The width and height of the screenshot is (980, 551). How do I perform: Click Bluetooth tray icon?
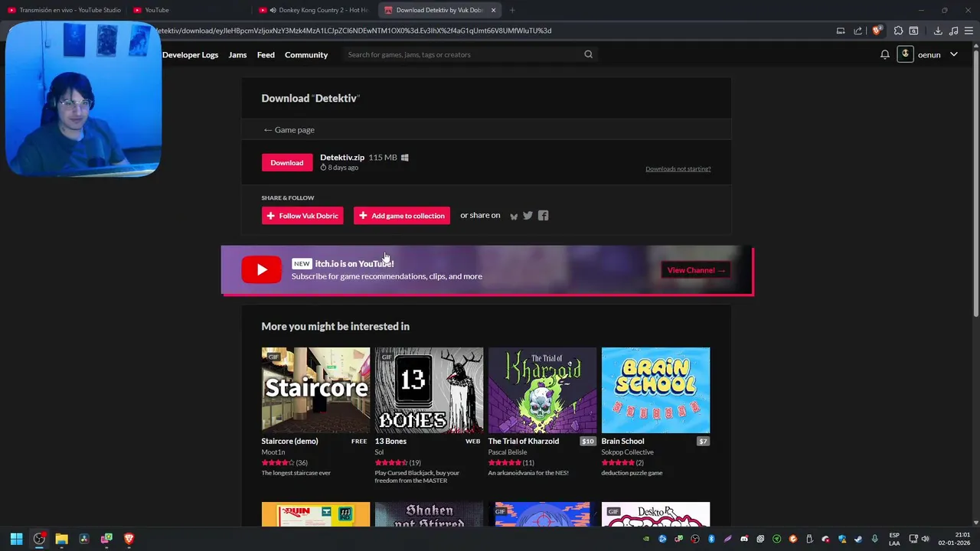point(711,539)
